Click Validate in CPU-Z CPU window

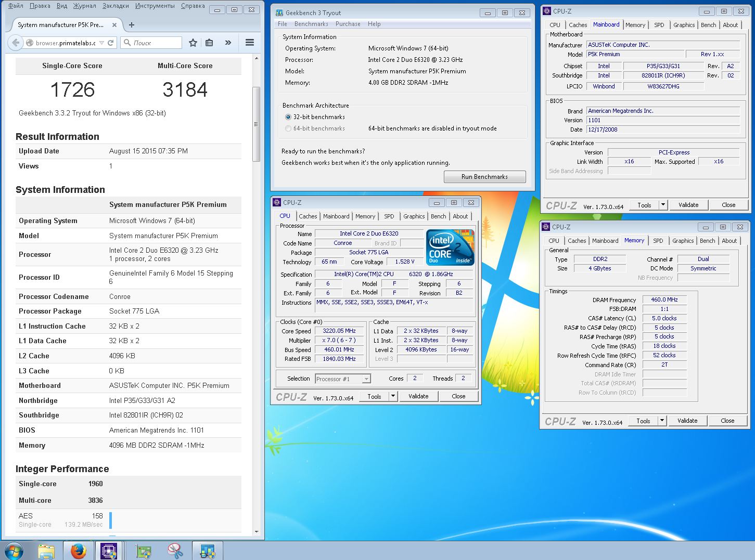coord(418,396)
